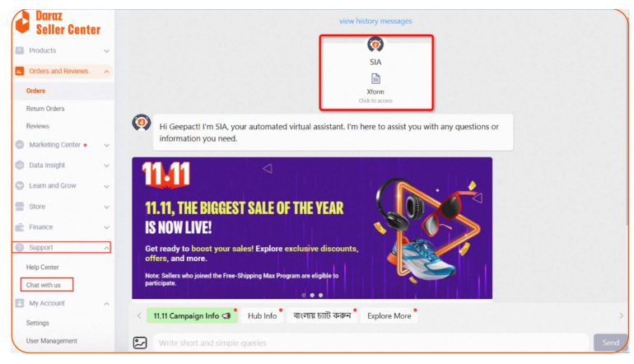Click the Finance wallet icon
This screenshot has width=634, height=364.
pos(20,227)
